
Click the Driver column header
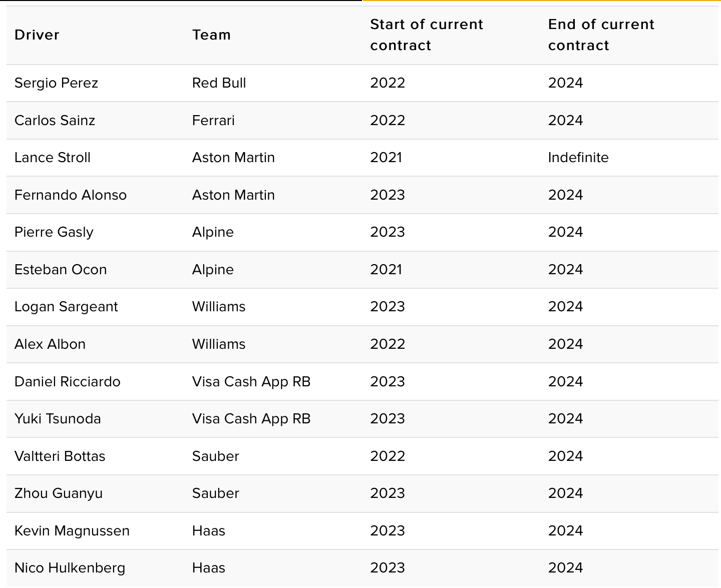click(37, 35)
